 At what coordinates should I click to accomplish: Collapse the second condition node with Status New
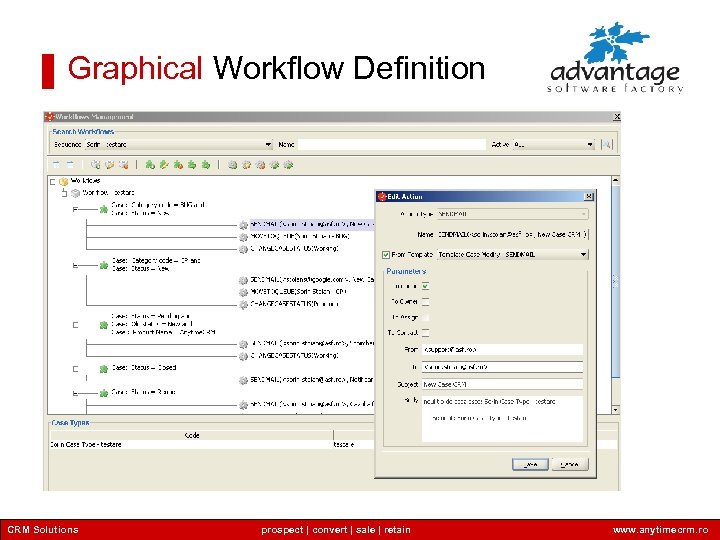tap(75, 265)
